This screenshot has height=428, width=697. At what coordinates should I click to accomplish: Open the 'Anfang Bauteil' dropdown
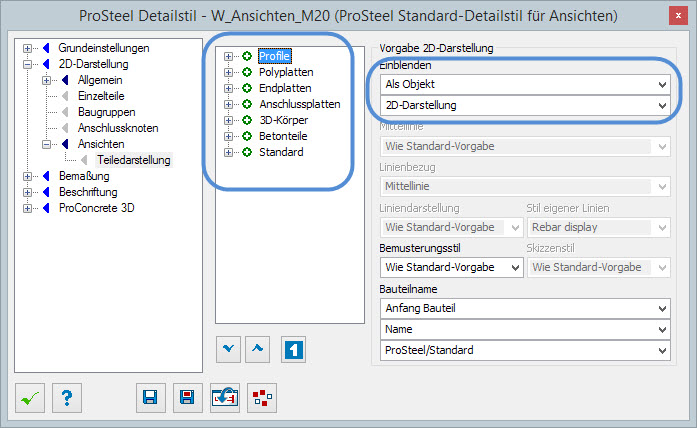point(525,308)
